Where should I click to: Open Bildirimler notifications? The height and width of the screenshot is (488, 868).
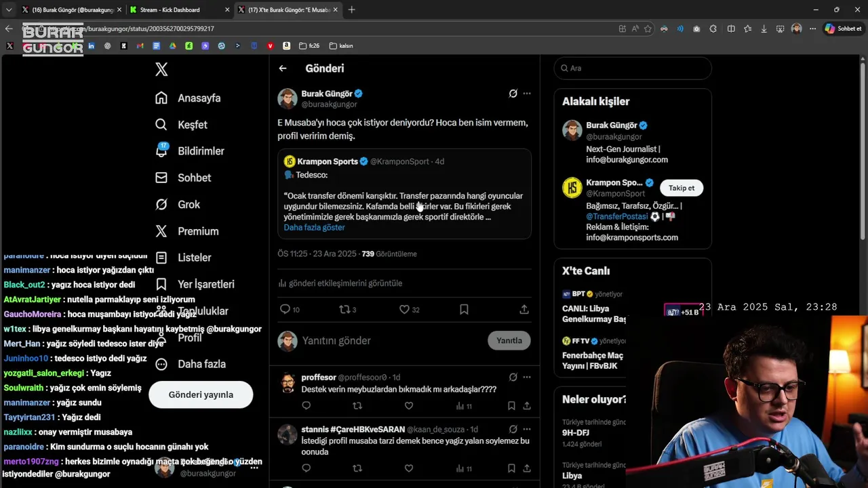189,151
